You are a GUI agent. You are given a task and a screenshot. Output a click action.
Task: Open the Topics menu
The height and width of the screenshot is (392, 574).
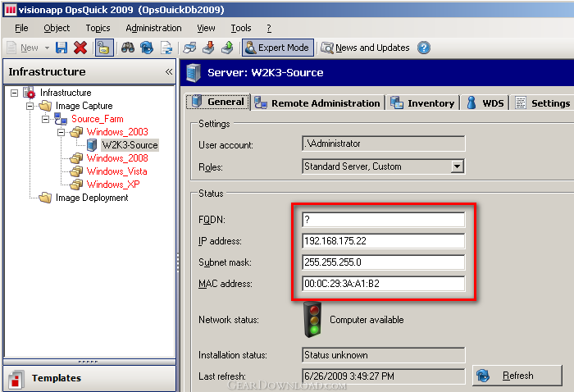tap(98, 28)
